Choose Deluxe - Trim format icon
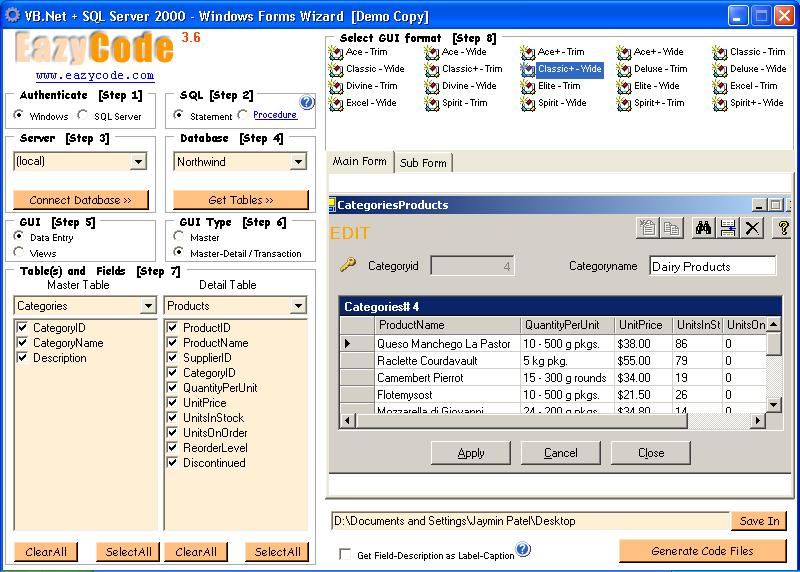Screen dimensions: 800x572 click(x=623, y=69)
